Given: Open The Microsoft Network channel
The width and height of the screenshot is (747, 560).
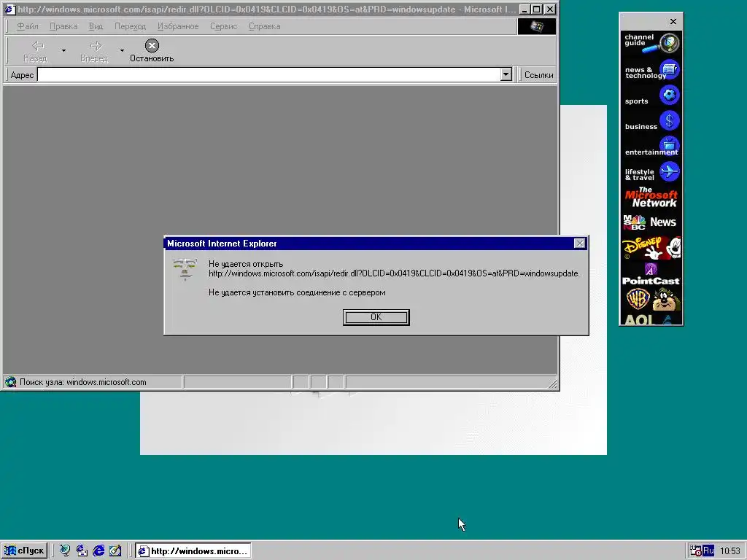Looking at the screenshot, I should [651, 197].
